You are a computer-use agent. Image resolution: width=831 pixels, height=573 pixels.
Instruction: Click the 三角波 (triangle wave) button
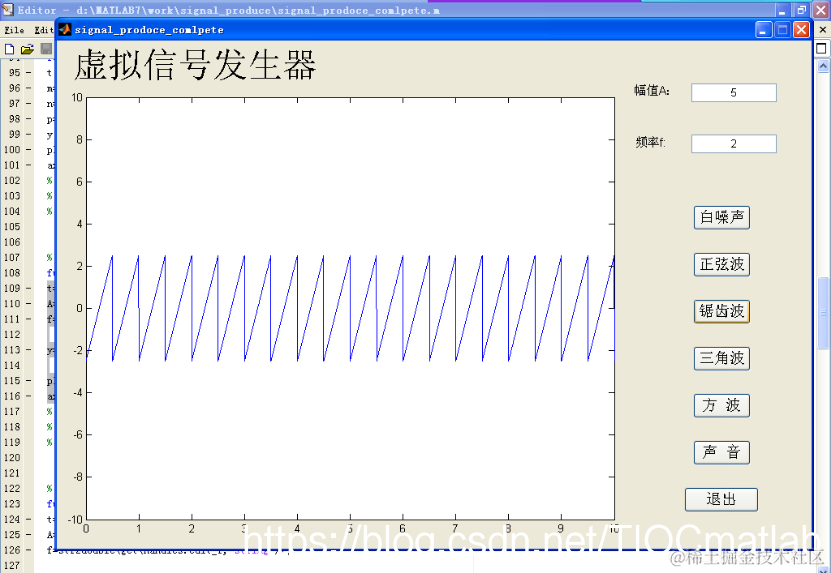721,358
